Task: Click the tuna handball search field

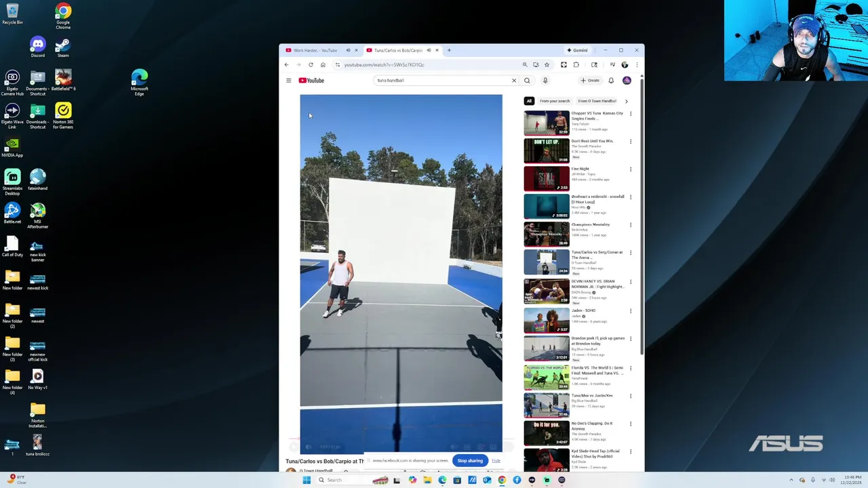Action: (441, 81)
